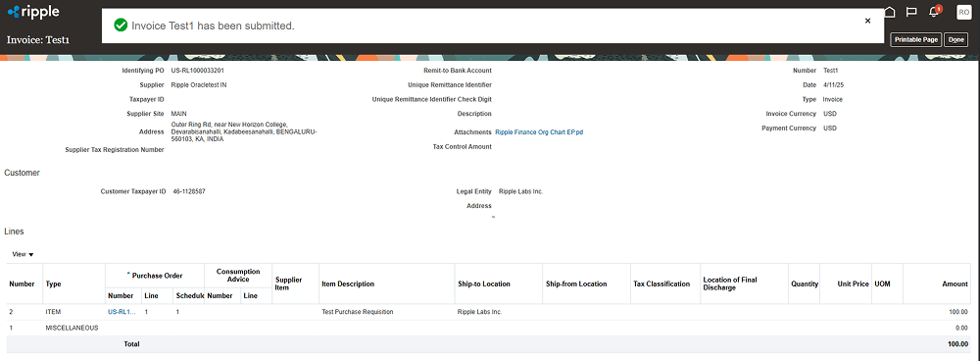Click the Invoice: Test1 page title
Image resolution: width=980 pixels, height=361 pixels.
37,40
